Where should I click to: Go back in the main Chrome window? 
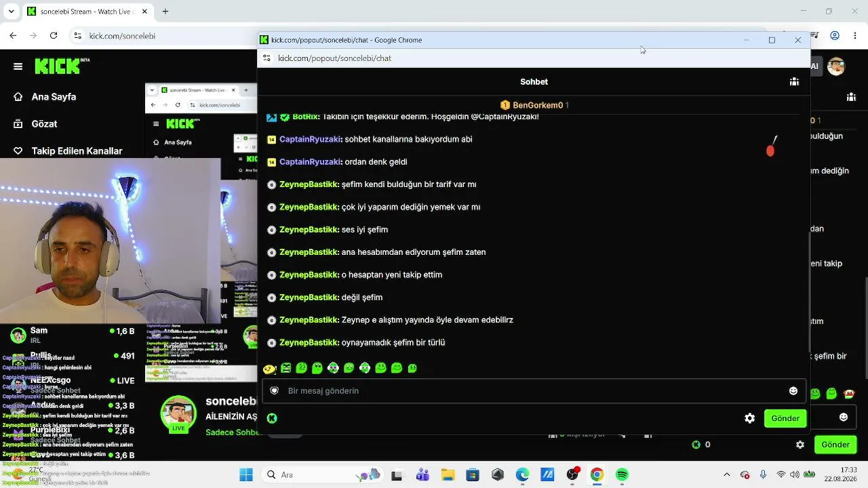tap(13, 35)
